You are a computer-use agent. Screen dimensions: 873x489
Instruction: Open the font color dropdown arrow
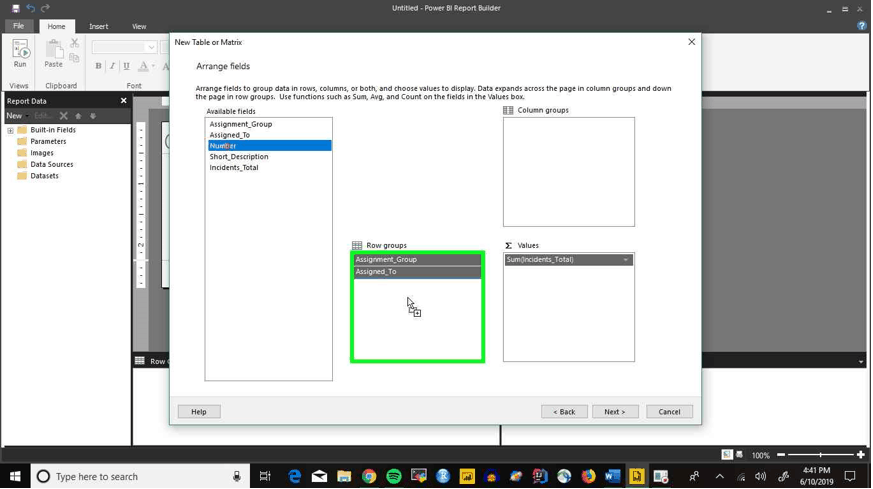click(x=153, y=66)
